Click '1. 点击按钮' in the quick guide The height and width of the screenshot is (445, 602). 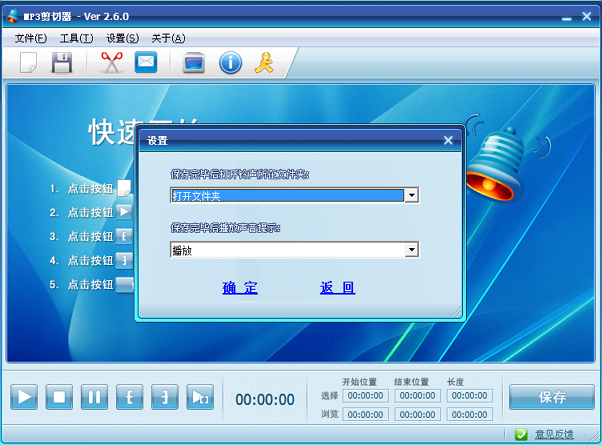click(x=81, y=189)
